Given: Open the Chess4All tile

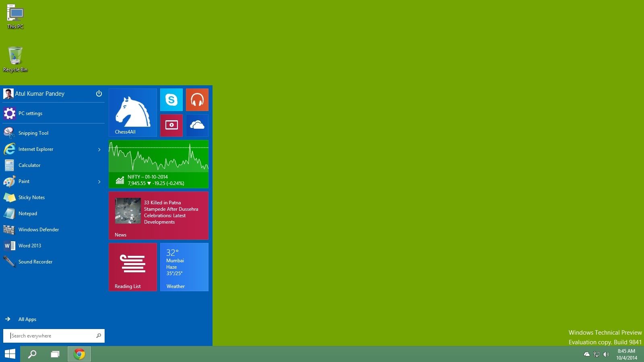Looking at the screenshot, I should tap(133, 113).
